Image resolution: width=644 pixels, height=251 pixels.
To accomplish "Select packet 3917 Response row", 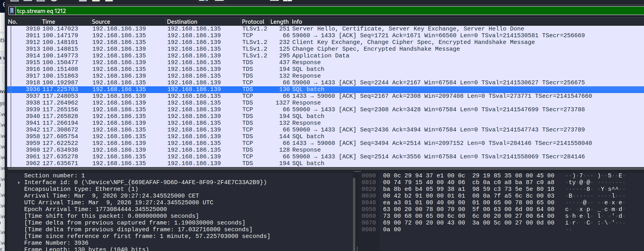I will 326,76.
